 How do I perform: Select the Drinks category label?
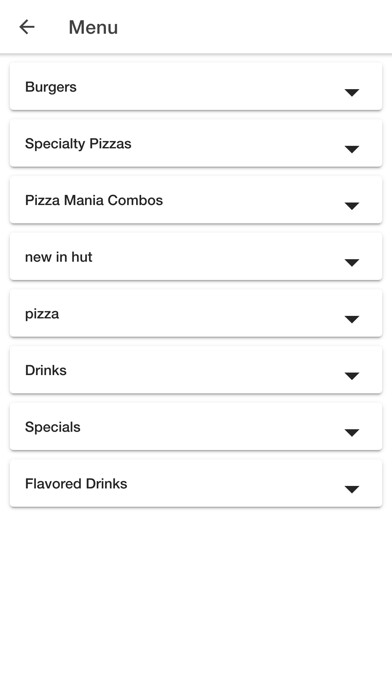(46, 370)
